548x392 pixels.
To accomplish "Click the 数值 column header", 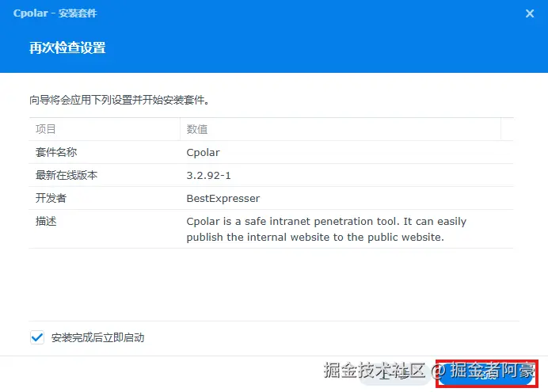I will tap(341, 129).
